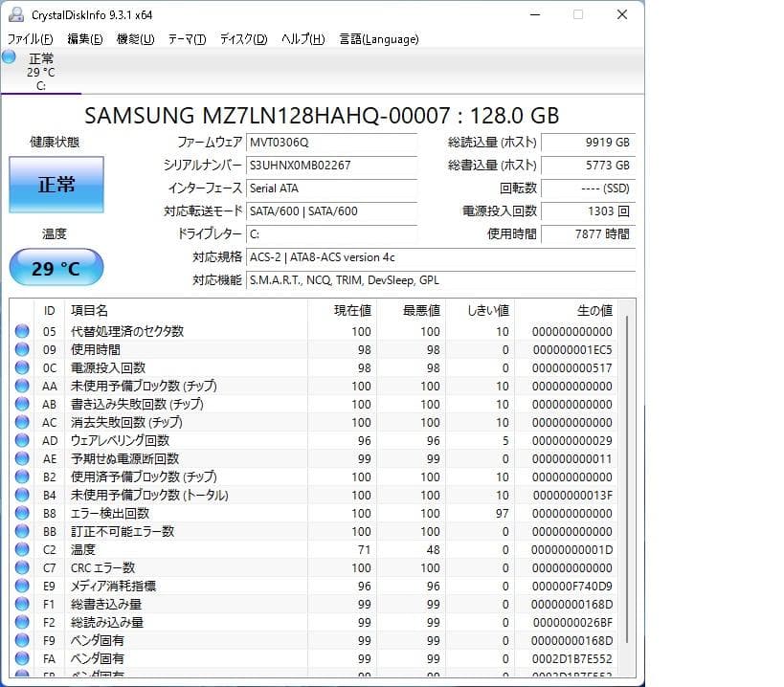Click the blue indicator beside 予期せぬ電源断回数
Image resolution: width=784 pixels, height=687 pixels.
pos(21,458)
